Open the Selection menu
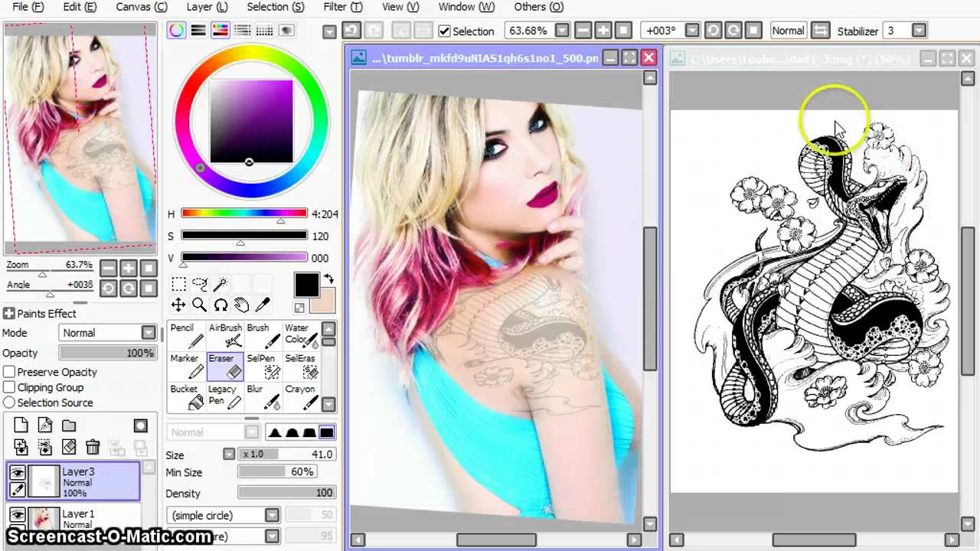Viewport: 980px width, 551px height. [276, 7]
